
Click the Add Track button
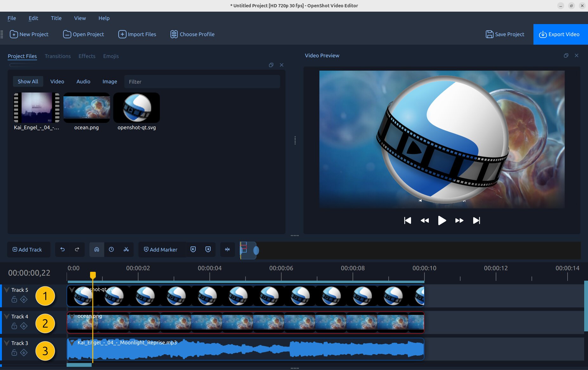pyautogui.click(x=29, y=249)
